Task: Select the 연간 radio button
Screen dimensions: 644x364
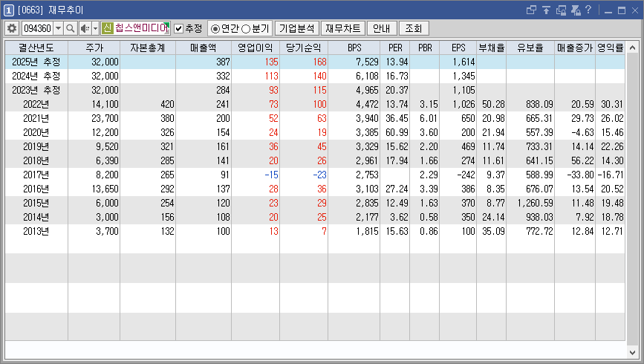Action: [215, 29]
